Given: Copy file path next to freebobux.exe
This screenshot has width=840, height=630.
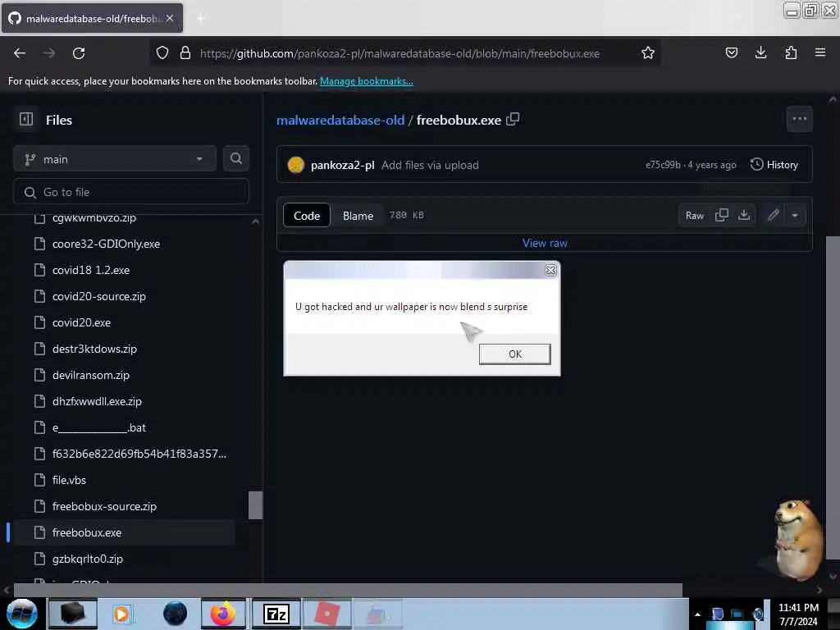Looking at the screenshot, I should pyautogui.click(x=513, y=120).
